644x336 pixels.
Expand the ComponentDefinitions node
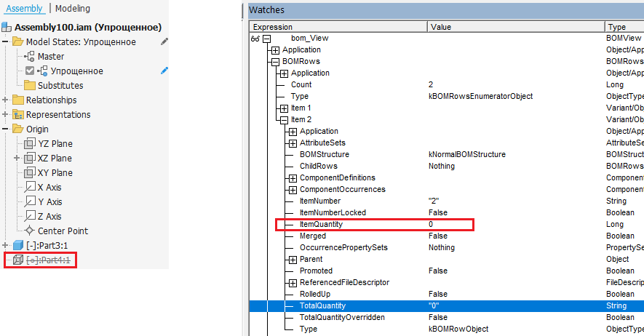point(293,178)
